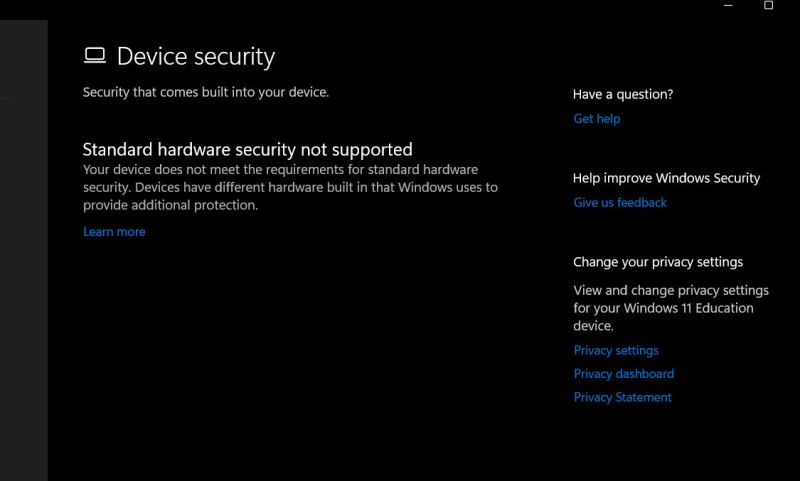Maximize the Windows Security window
The width and height of the screenshot is (800, 481).
pos(768,6)
